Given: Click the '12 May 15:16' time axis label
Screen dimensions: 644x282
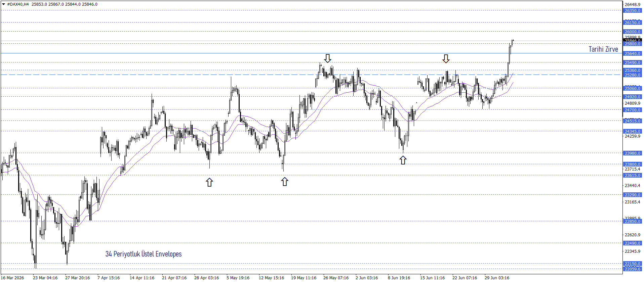Looking at the screenshot, I should [x=271, y=278].
